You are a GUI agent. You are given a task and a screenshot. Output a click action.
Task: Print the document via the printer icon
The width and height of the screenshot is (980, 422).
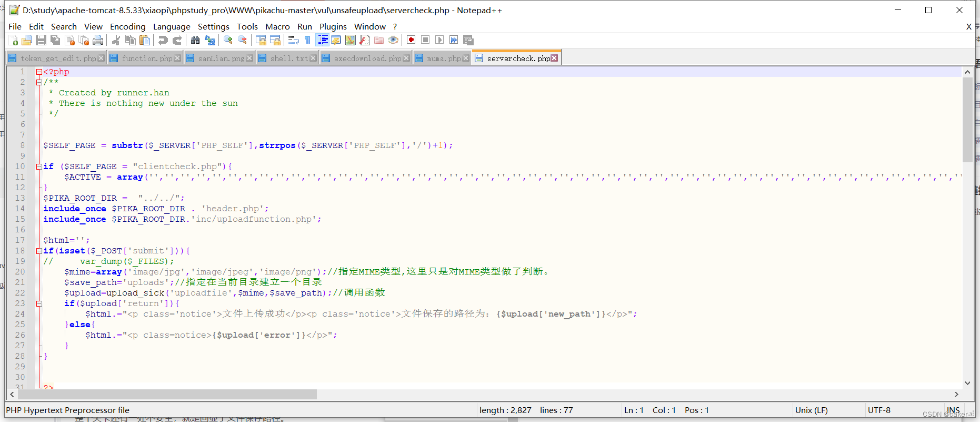[98, 40]
